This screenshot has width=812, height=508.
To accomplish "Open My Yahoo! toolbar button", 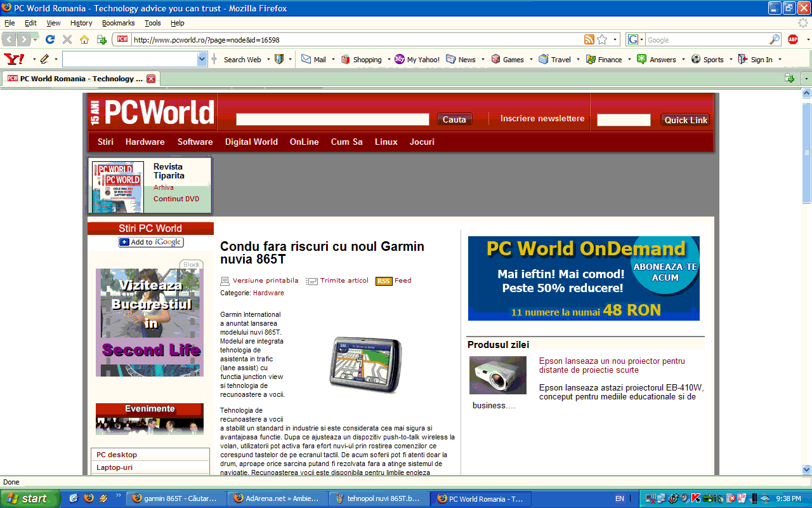I will pos(417,59).
